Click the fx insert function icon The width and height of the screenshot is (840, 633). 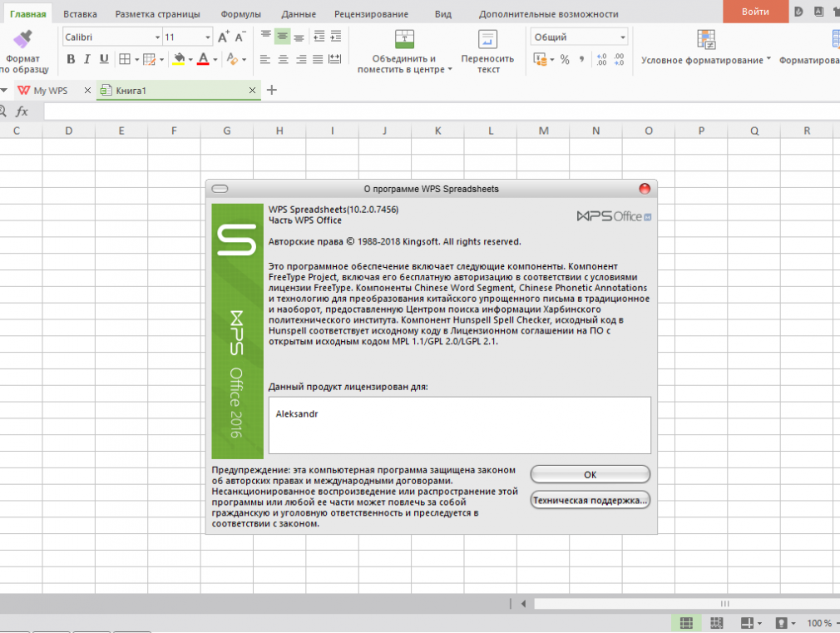point(22,111)
